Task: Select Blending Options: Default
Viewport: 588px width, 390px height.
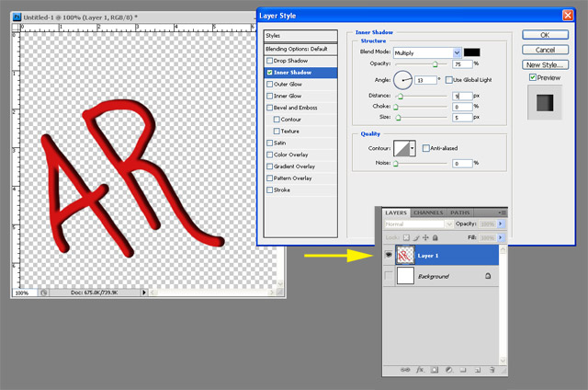Action: coord(300,49)
